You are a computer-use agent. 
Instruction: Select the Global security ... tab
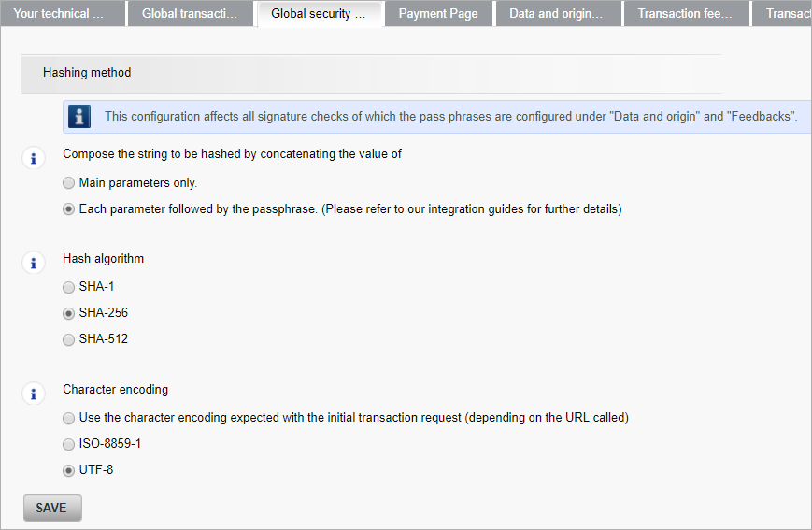[320, 13]
